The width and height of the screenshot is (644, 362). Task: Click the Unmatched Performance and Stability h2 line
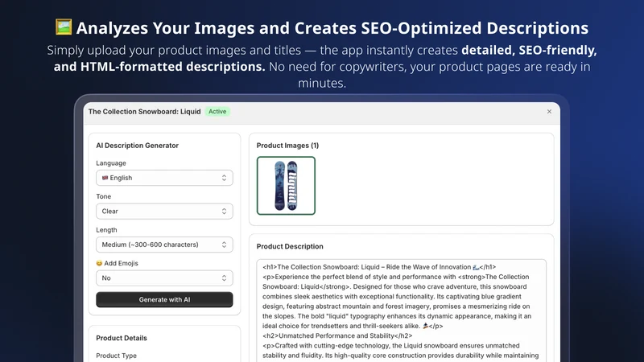[337, 335]
